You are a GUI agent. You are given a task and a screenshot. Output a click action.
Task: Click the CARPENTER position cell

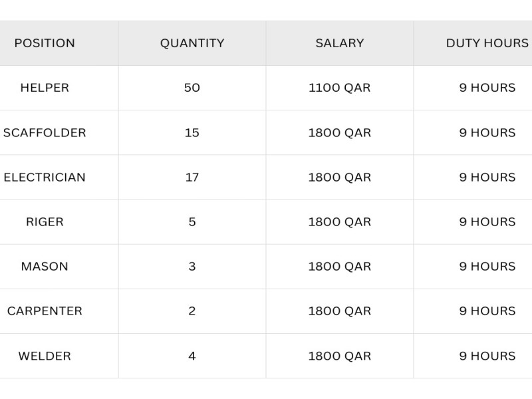(45, 311)
